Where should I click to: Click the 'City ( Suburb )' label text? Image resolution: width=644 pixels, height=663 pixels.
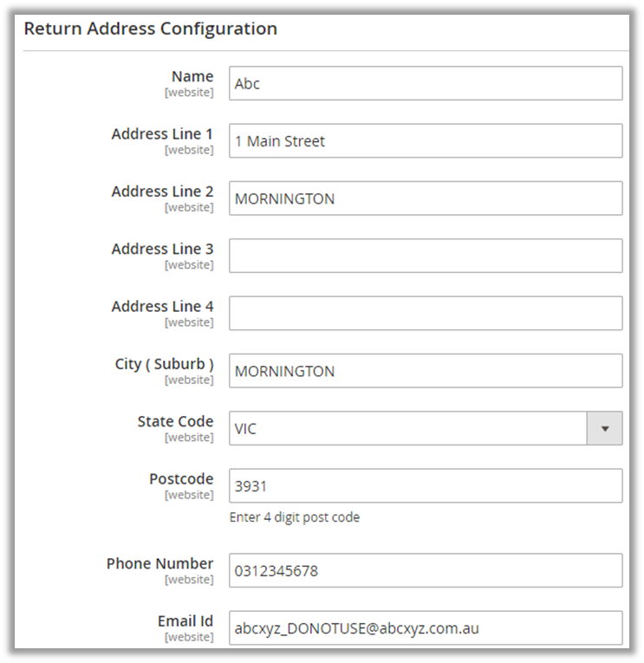point(164,364)
